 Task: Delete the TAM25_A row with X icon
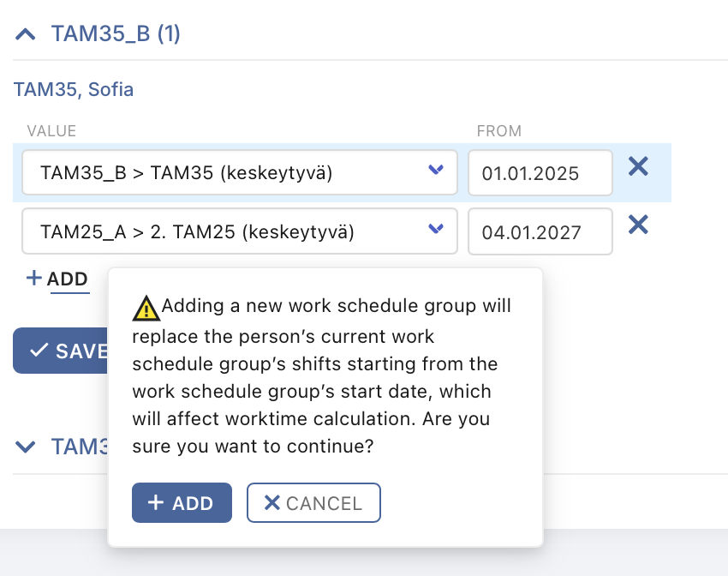click(638, 225)
